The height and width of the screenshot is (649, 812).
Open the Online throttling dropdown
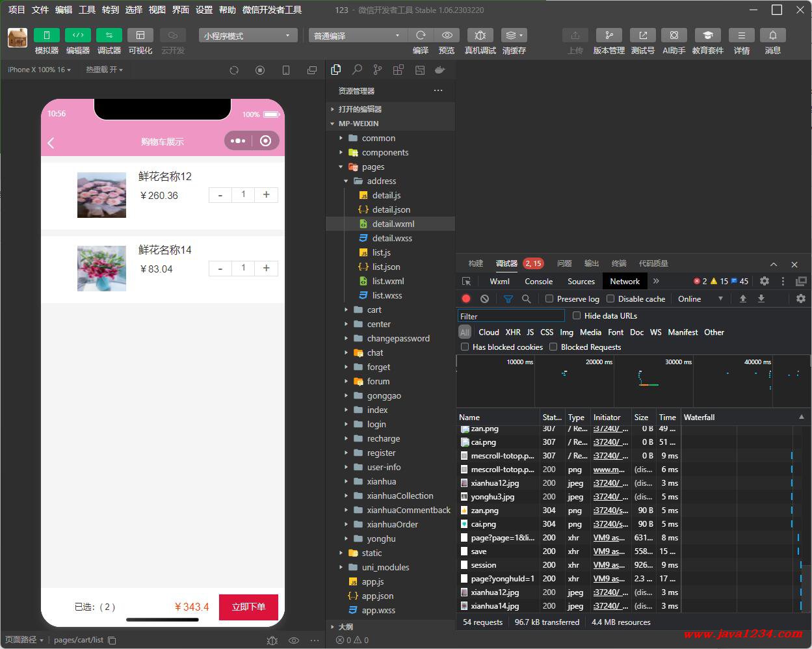tap(700, 298)
